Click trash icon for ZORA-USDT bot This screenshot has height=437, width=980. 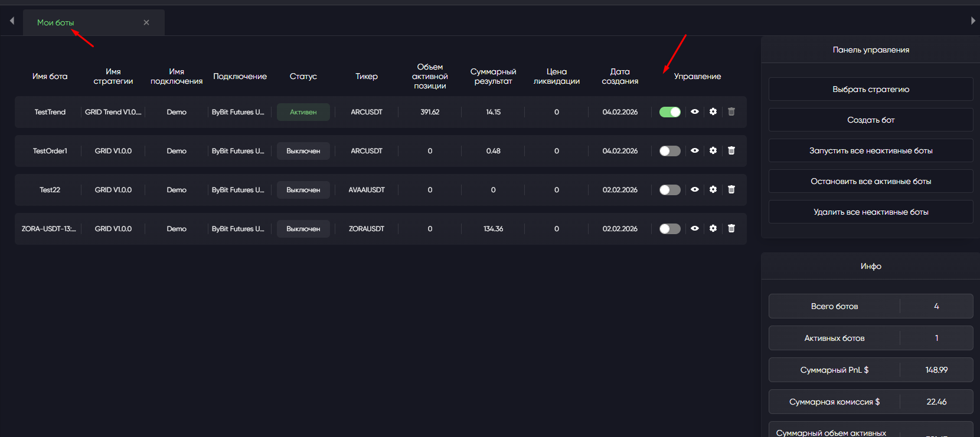[731, 228]
